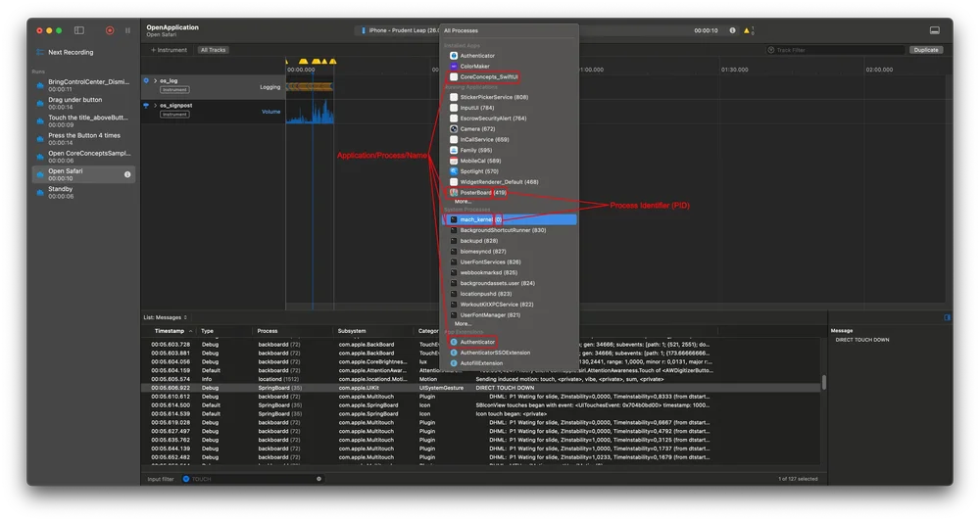Choose the highlighted mach_kernel (0) process
Viewport: 980px width, 521px height.
(510, 220)
